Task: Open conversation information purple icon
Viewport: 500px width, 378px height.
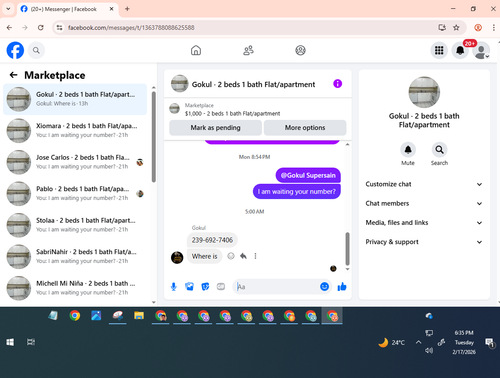Action: (x=338, y=84)
